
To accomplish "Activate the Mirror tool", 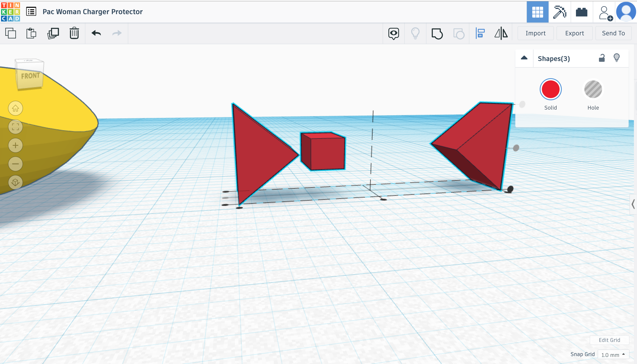I will coord(501,34).
